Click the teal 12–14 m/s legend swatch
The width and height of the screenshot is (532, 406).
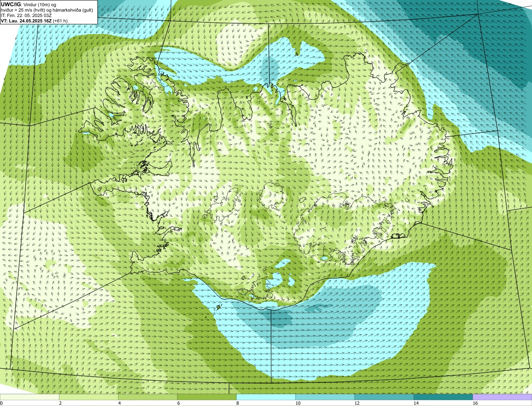(x=384, y=397)
